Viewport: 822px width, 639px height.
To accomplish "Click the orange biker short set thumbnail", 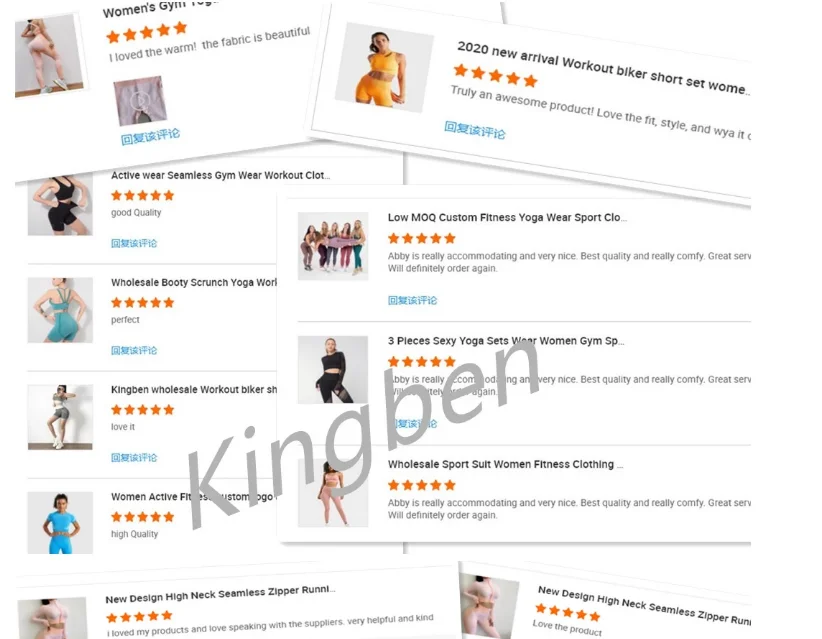I will click(x=384, y=67).
